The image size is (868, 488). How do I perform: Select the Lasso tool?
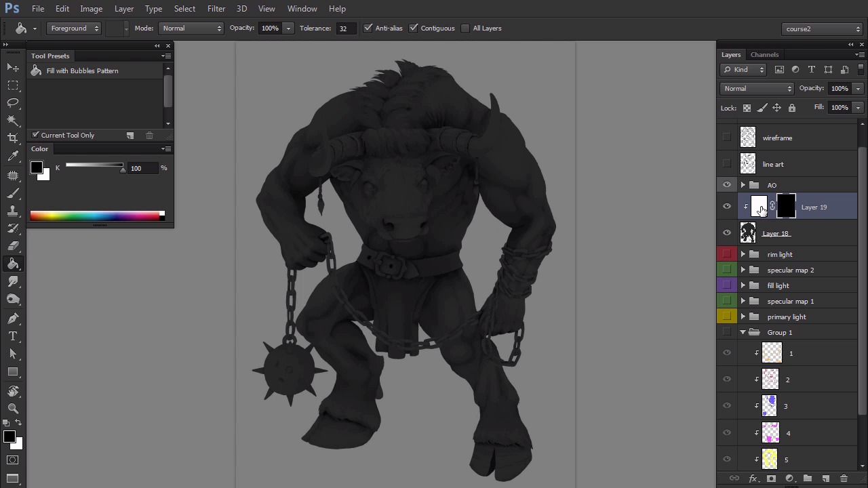pyautogui.click(x=13, y=103)
